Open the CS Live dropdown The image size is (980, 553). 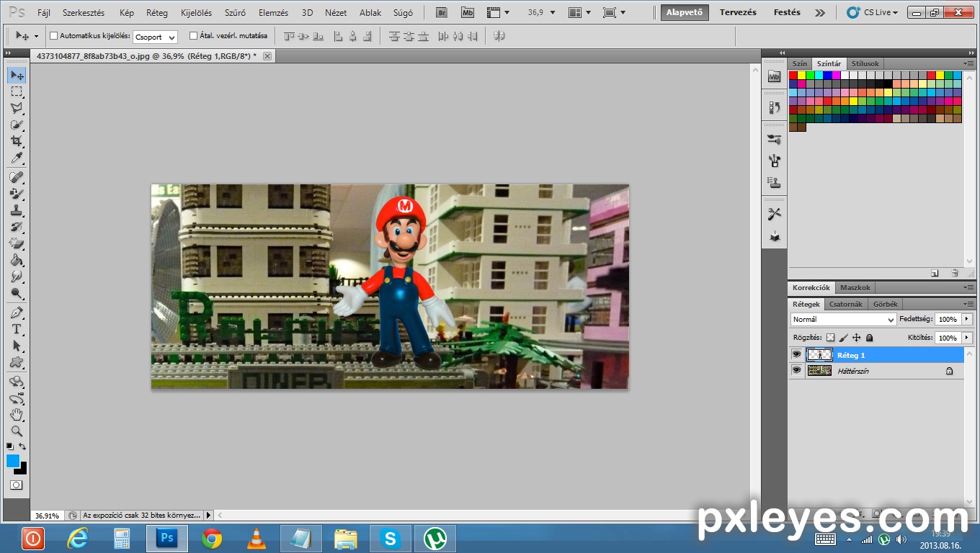coord(873,12)
